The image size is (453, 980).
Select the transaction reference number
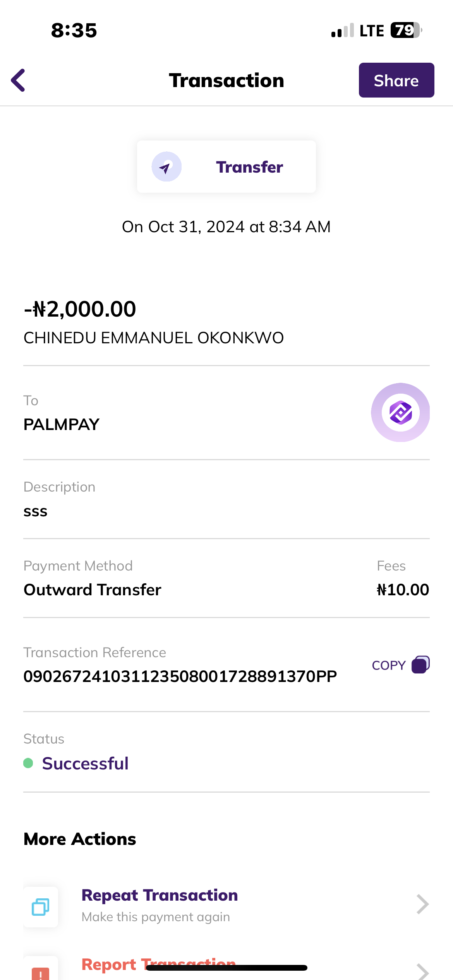(180, 676)
